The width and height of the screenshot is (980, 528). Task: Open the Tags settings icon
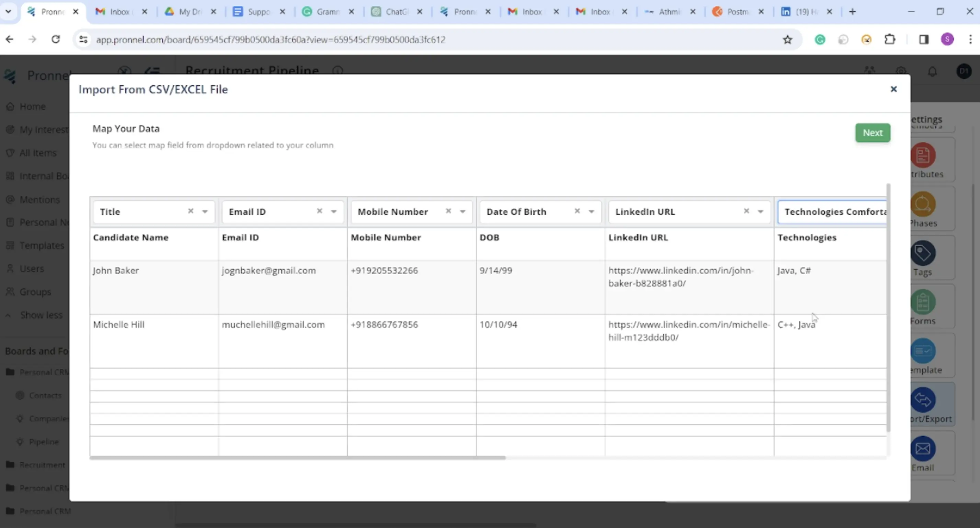coord(923,253)
